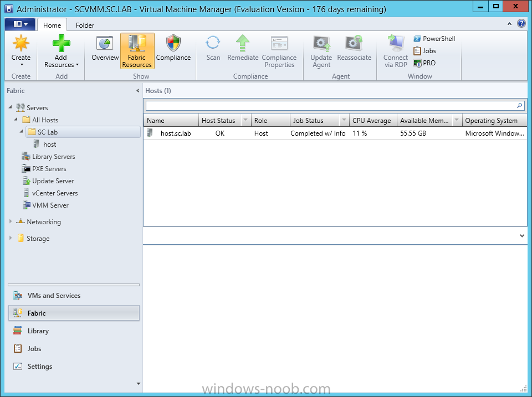Image resolution: width=532 pixels, height=397 pixels.
Task: Collapse the ribbon with the caret
Action: (509, 24)
